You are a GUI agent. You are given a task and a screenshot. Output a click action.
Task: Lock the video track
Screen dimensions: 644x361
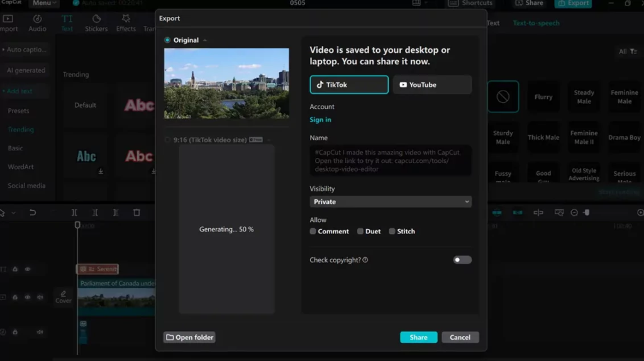(15, 297)
